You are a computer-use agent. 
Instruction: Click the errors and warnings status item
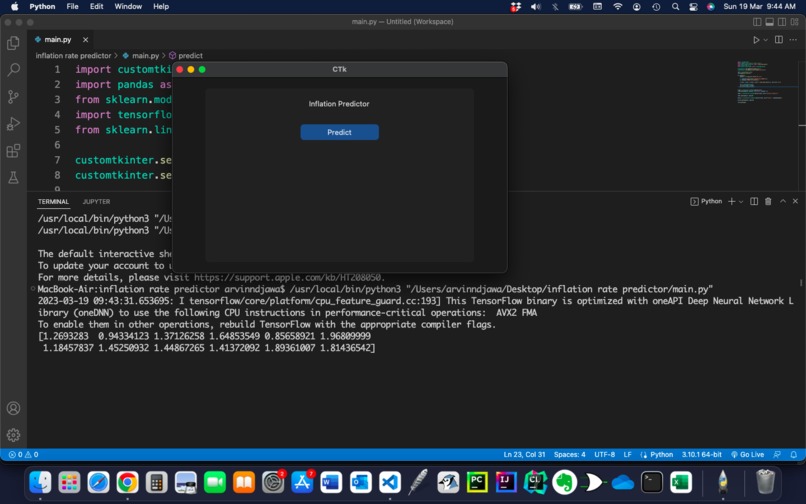coord(24,455)
